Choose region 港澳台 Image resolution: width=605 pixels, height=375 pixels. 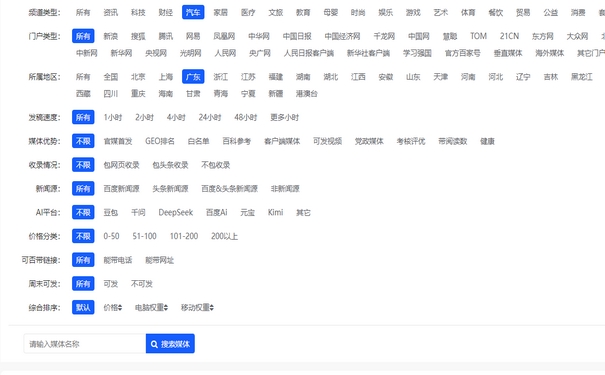tap(307, 93)
